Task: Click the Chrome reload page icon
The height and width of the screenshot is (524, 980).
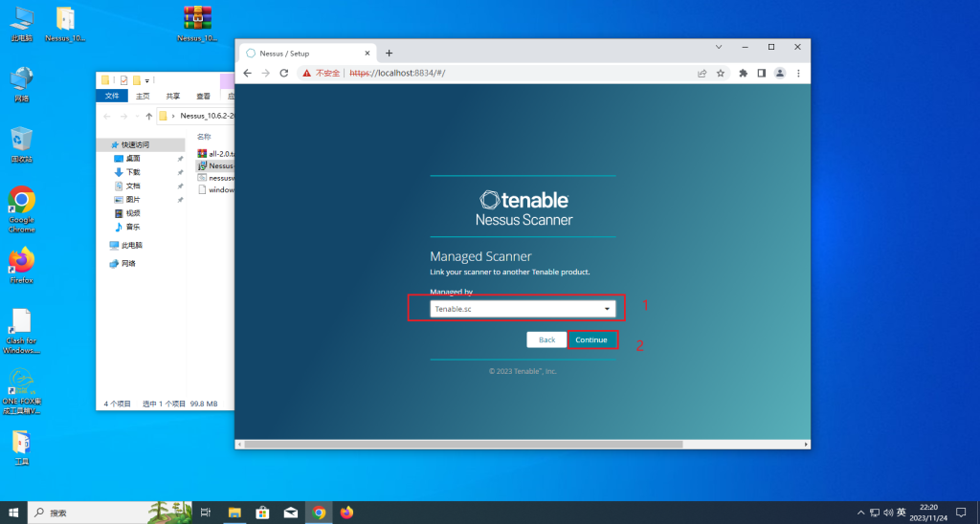Action: [x=283, y=73]
